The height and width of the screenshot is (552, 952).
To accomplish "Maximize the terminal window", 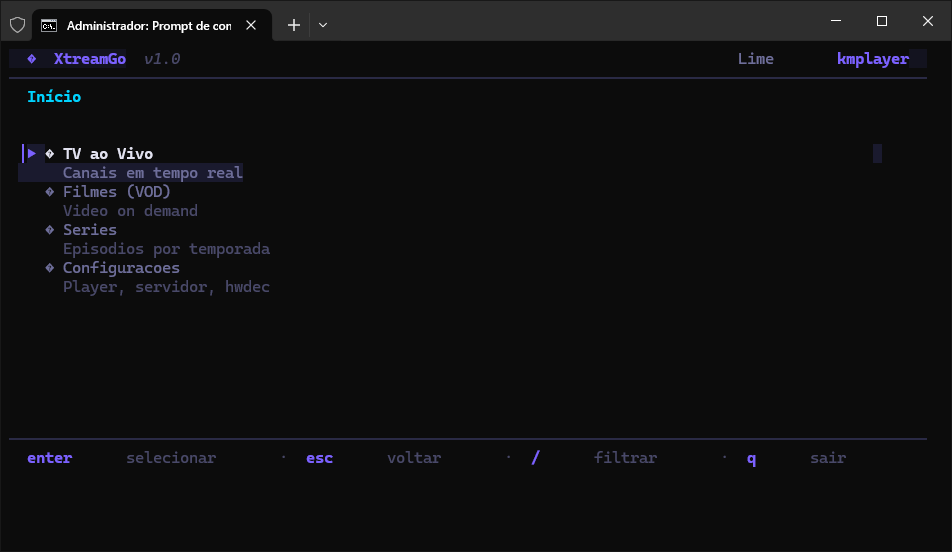I will [x=882, y=21].
